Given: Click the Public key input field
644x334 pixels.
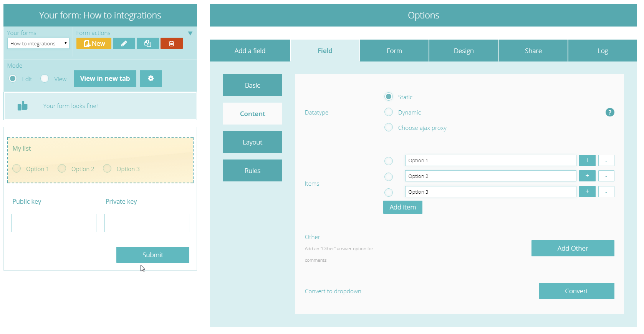Looking at the screenshot, I should pos(54,223).
